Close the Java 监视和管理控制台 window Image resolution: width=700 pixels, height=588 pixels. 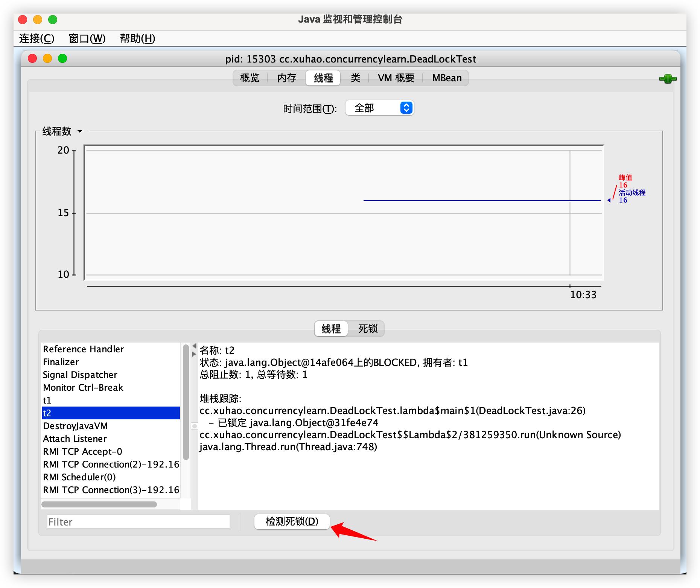(x=23, y=19)
